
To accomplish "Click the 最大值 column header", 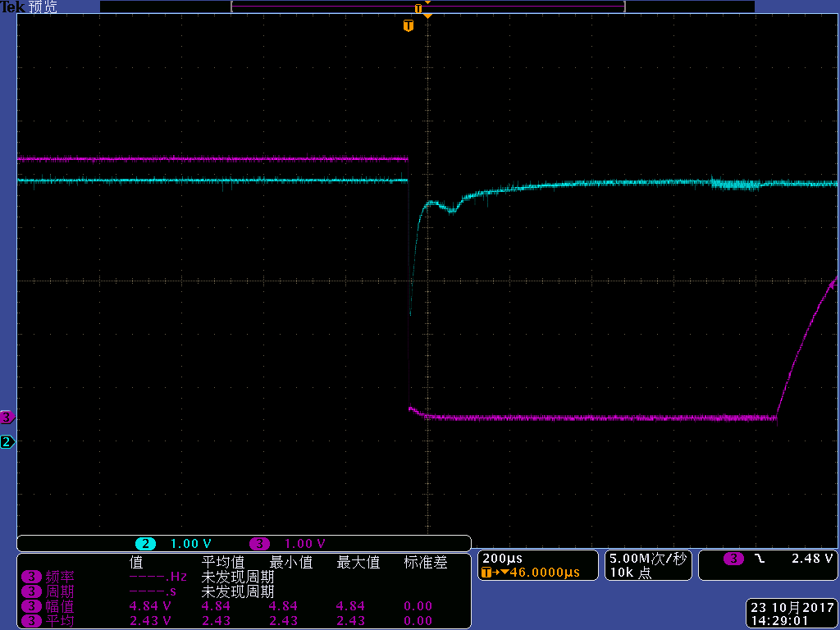I will click(358, 563).
